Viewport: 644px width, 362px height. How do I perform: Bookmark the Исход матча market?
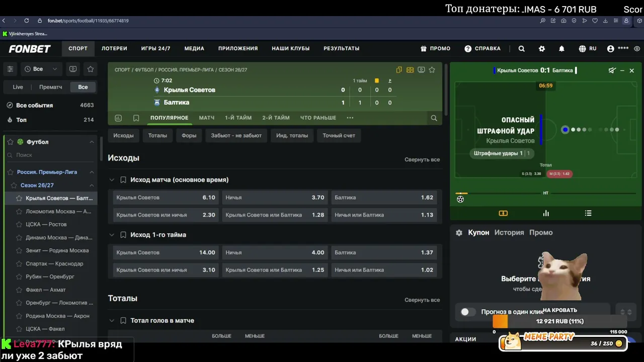pos(123,179)
